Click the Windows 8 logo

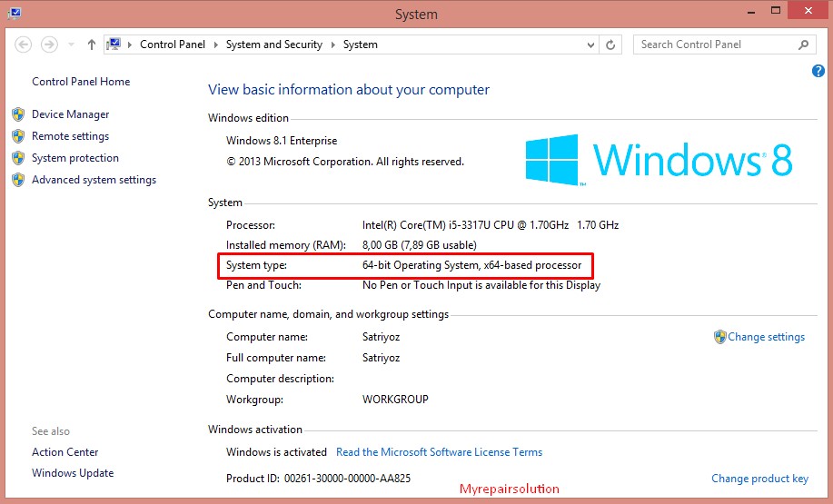pos(659,159)
